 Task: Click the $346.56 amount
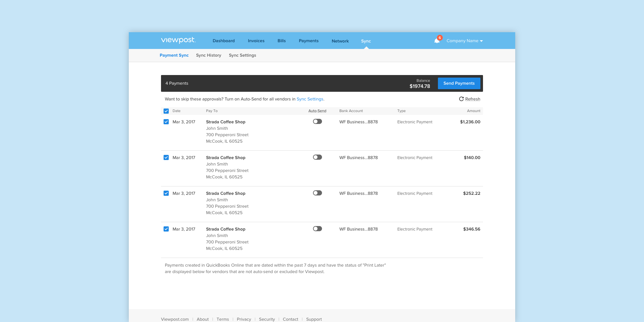pos(472,229)
